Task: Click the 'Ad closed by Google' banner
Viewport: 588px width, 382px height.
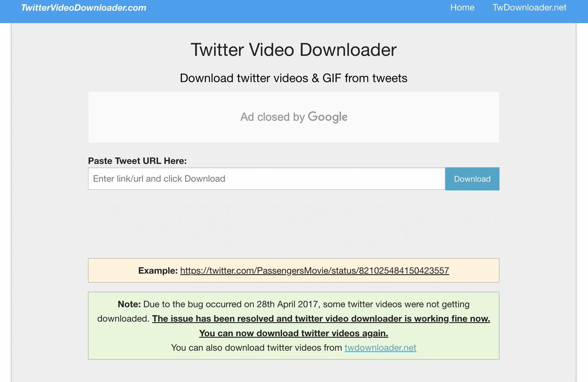Action: [294, 117]
